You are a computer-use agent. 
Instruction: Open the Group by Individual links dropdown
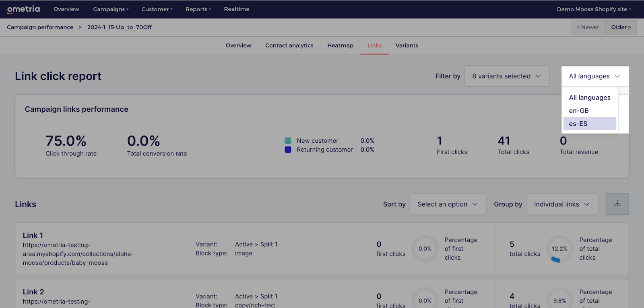coord(562,204)
